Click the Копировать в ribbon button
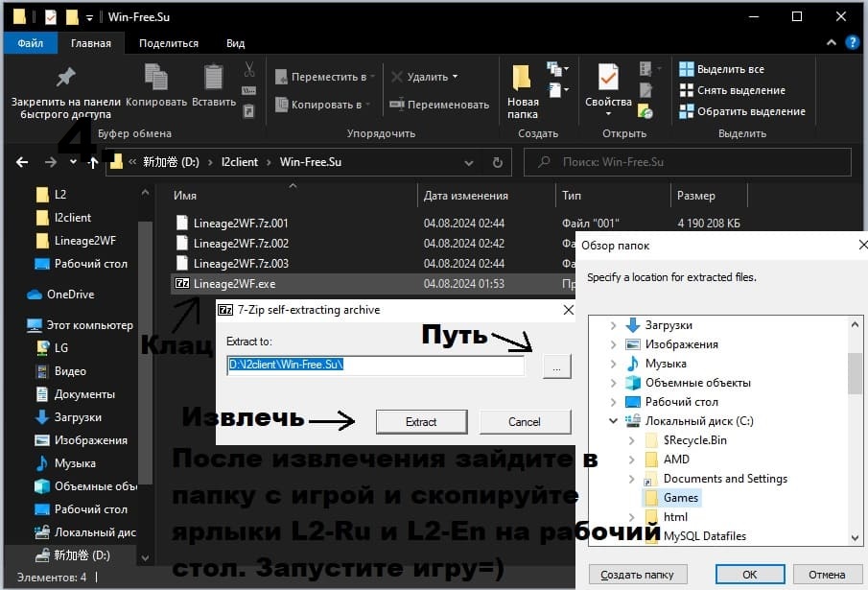Image resolution: width=868 pixels, height=590 pixels. tap(323, 105)
